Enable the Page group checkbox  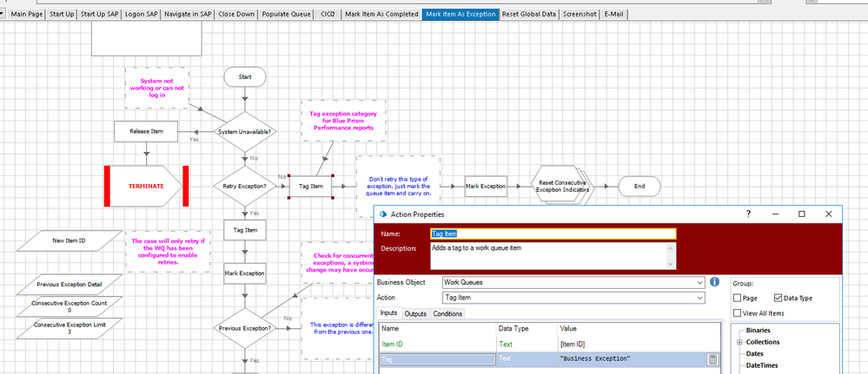[738, 299]
